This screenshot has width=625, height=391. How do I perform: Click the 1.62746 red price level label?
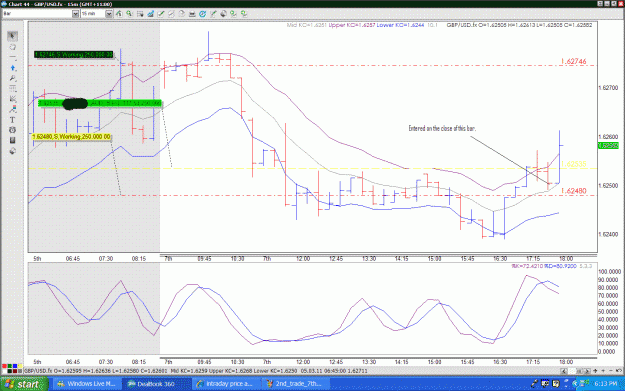pyautogui.click(x=573, y=61)
